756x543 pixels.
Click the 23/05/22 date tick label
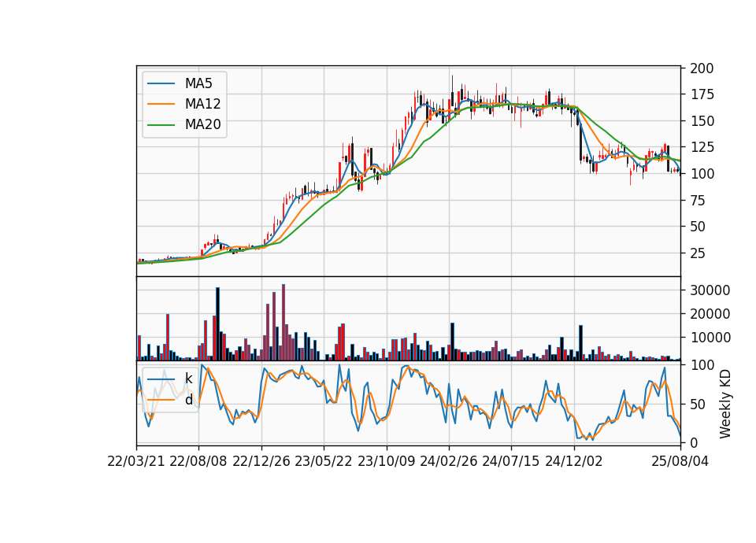click(324, 461)
